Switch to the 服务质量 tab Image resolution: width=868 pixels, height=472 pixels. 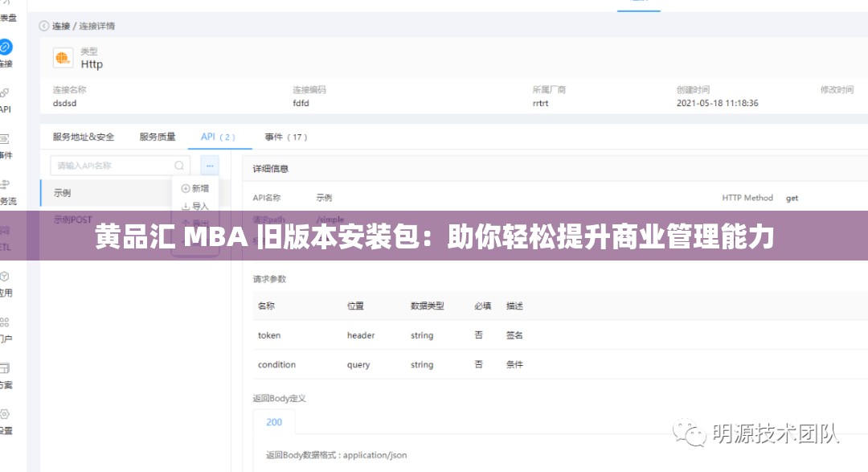click(x=158, y=137)
